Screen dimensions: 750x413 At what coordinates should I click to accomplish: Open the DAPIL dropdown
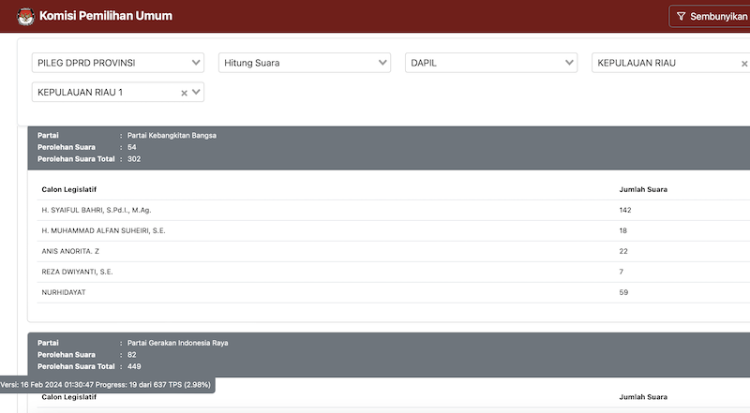coord(491,63)
